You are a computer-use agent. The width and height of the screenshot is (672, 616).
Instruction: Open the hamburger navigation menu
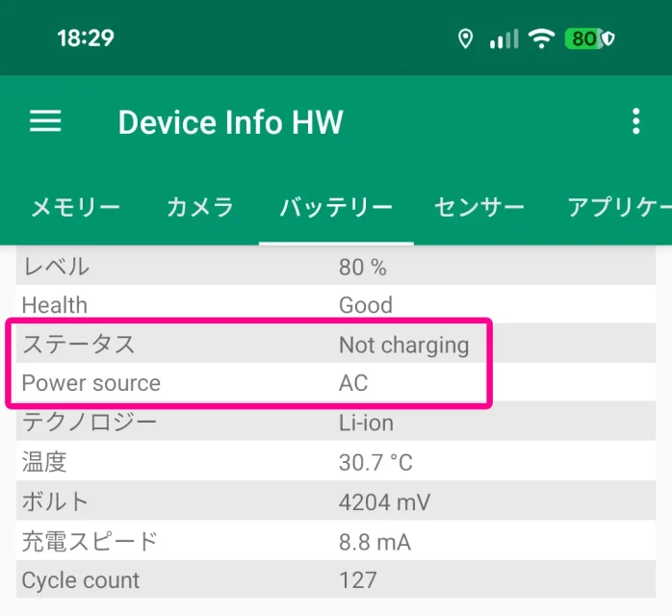[x=45, y=121]
